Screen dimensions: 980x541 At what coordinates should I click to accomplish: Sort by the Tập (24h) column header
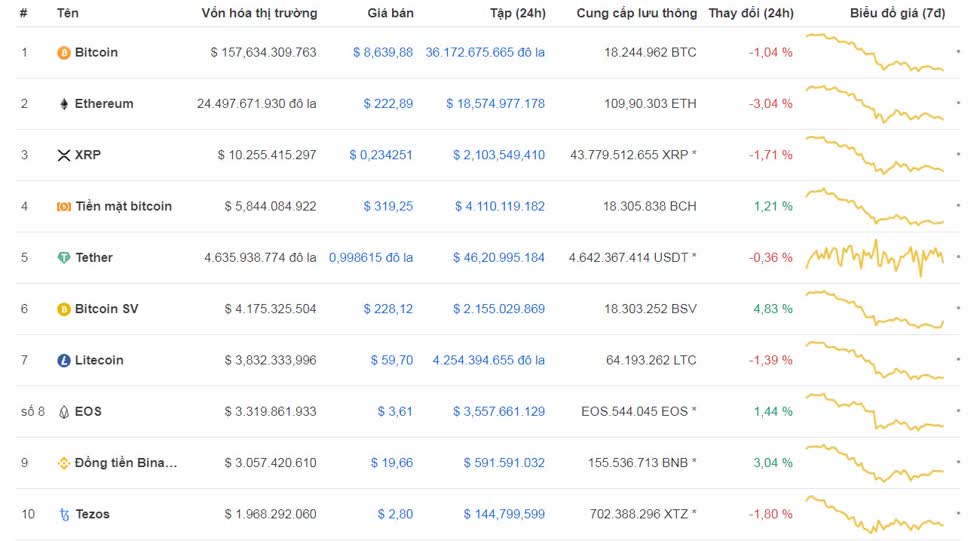[x=518, y=13]
